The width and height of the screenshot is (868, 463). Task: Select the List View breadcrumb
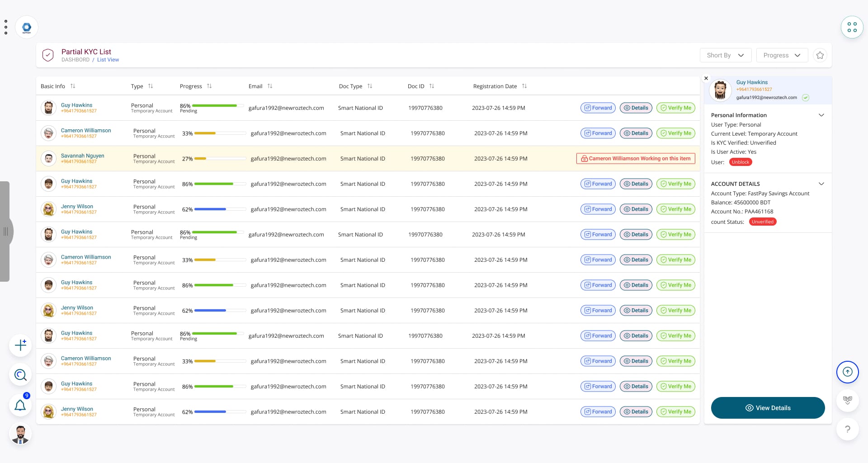[108, 60]
